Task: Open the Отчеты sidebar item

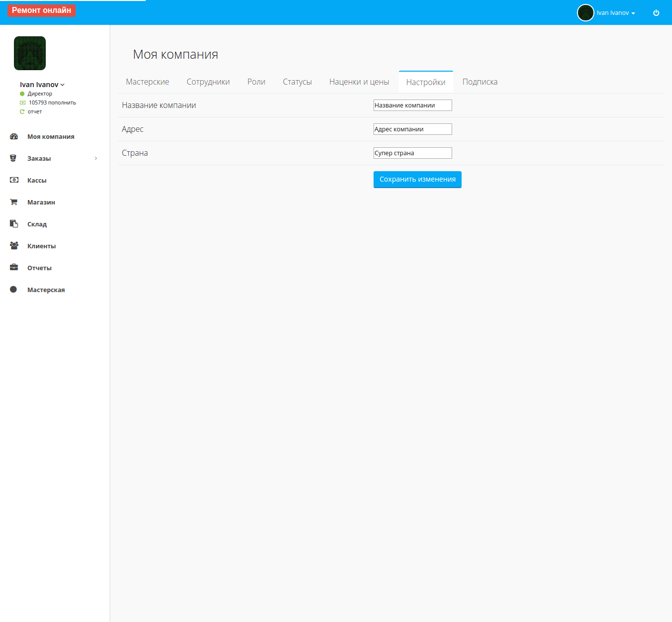Action: coord(39,268)
